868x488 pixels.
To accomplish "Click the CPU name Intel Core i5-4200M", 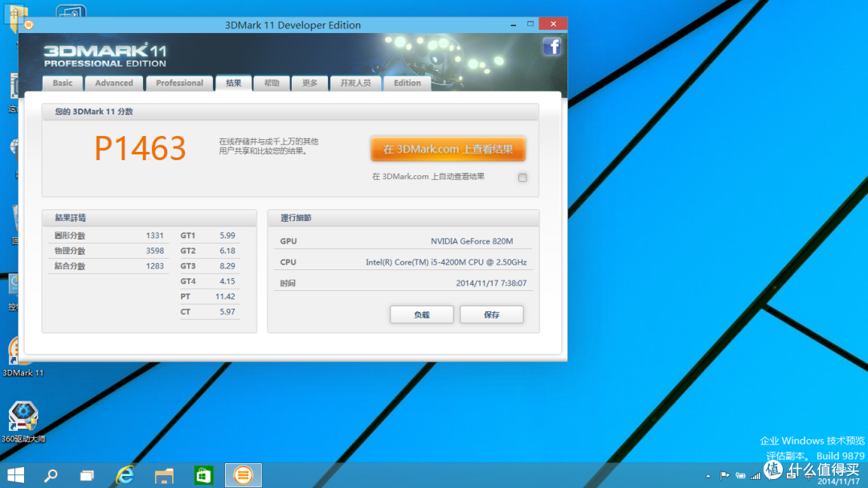I will click(x=446, y=262).
